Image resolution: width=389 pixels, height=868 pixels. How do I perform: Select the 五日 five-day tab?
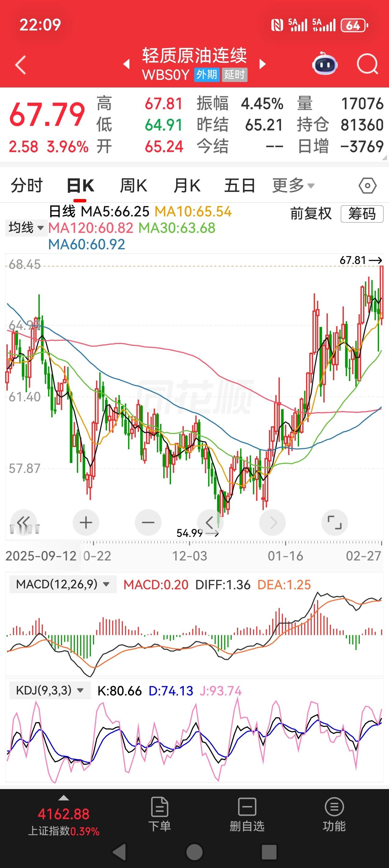tap(240, 185)
